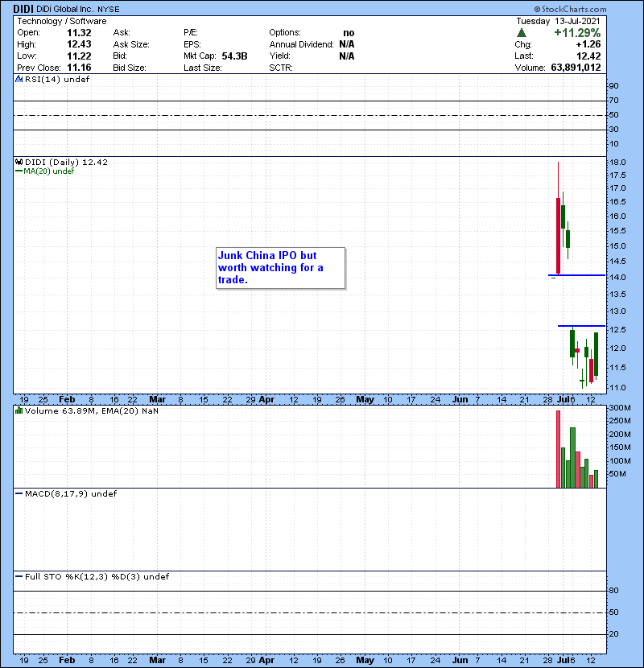
Task: Click the latest green candlestick near 12.4
Action: (597, 354)
